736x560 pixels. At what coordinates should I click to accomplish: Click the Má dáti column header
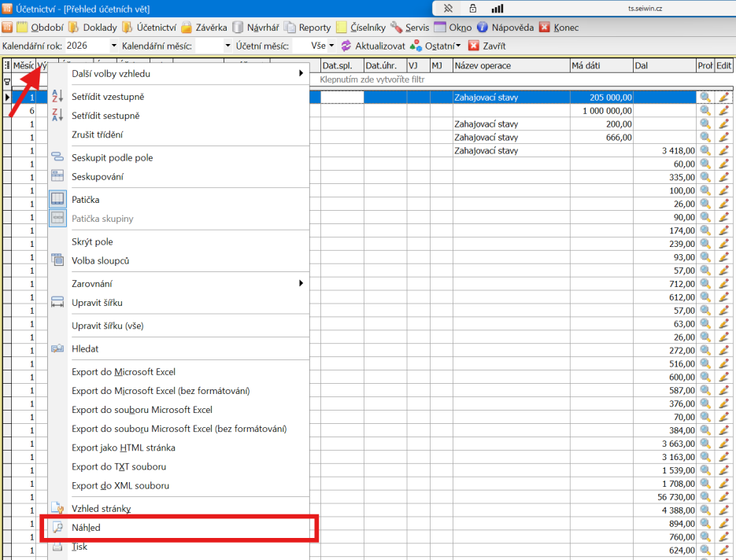601,65
